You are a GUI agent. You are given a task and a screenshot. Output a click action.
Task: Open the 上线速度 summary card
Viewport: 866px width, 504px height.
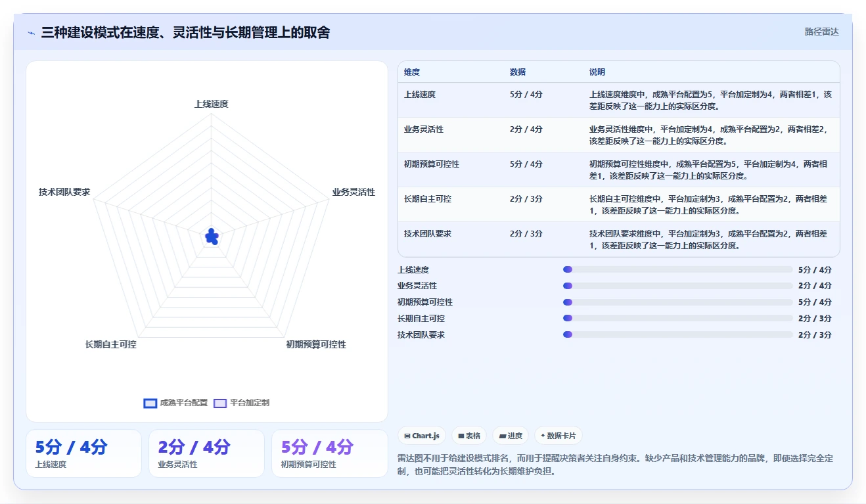pyautogui.click(x=83, y=453)
